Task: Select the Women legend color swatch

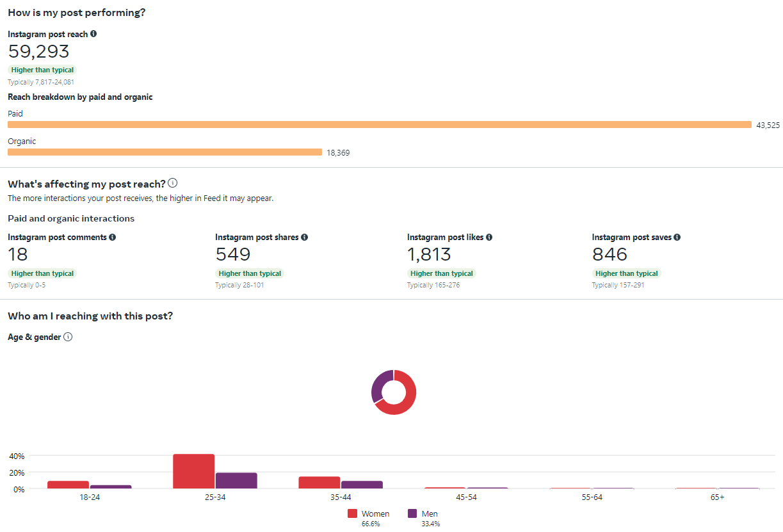Action: [x=352, y=513]
